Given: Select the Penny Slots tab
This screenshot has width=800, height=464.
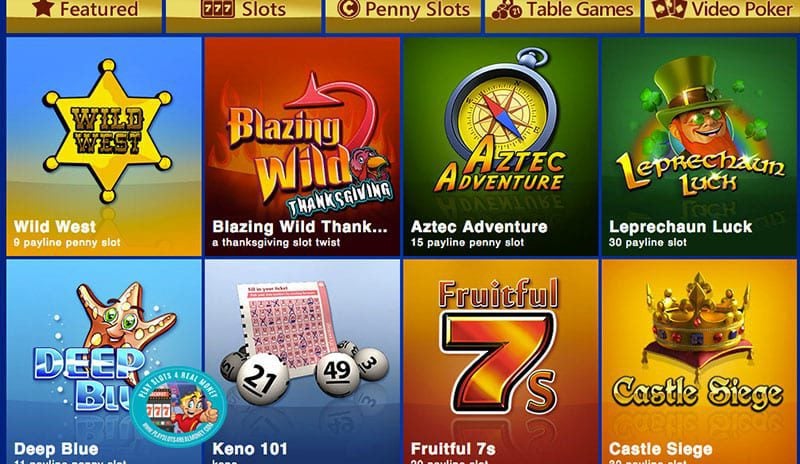Looking at the screenshot, I should (403, 15).
